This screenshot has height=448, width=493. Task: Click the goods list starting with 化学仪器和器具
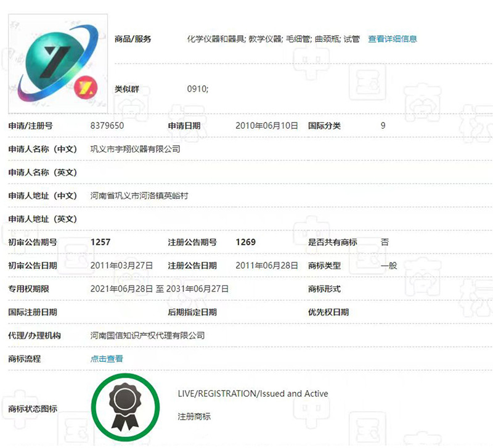pyautogui.click(x=273, y=39)
